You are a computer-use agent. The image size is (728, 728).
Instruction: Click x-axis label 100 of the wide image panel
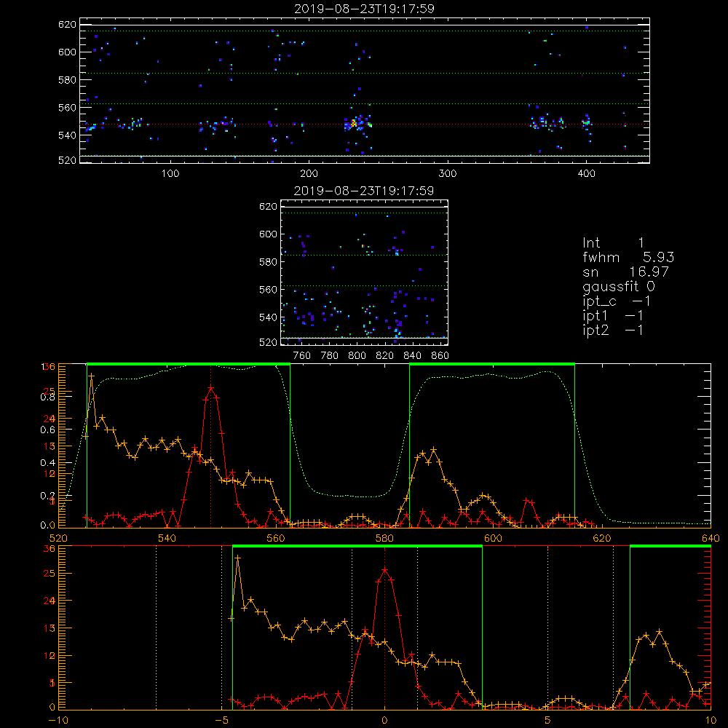170,173
